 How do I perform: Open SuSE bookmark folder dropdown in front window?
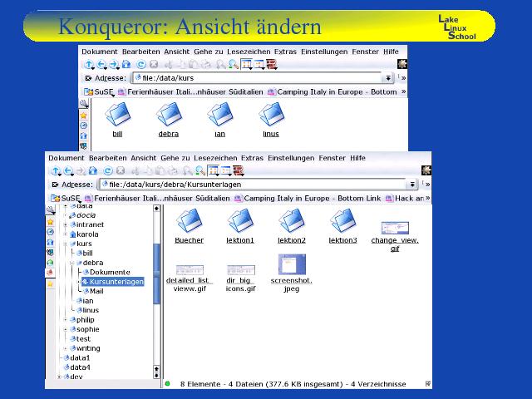click(65, 198)
